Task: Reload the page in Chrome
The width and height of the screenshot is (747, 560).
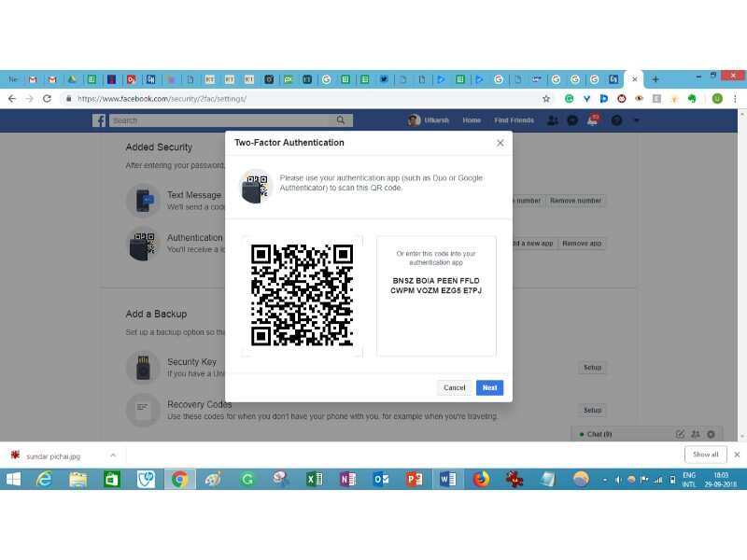Action: [x=47, y=98]
